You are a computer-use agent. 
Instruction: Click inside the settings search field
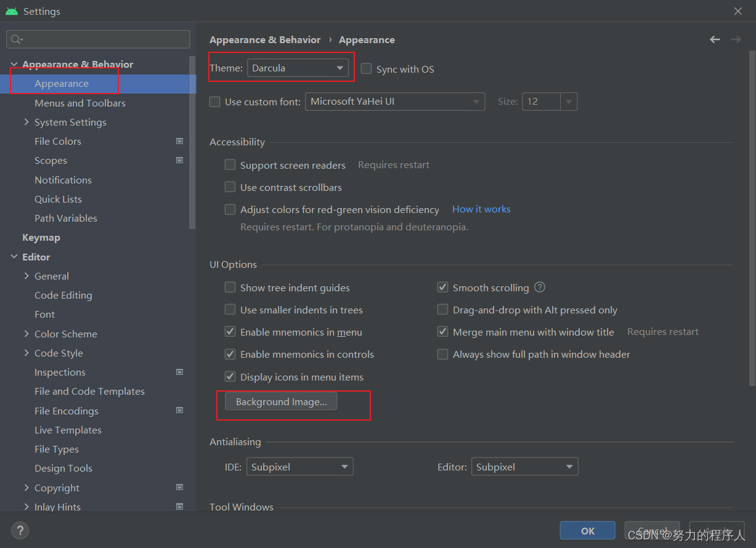pyautogui.click(x=99, y=39)
